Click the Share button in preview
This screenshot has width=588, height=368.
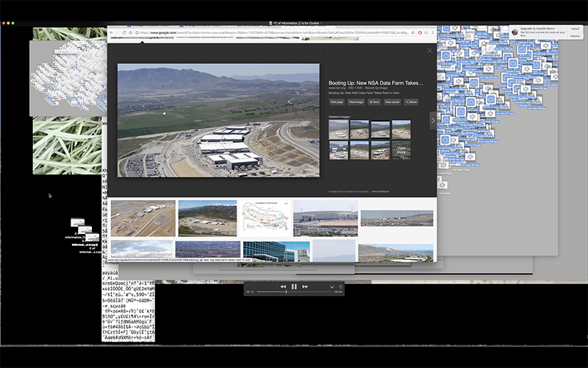click(411, 102)
